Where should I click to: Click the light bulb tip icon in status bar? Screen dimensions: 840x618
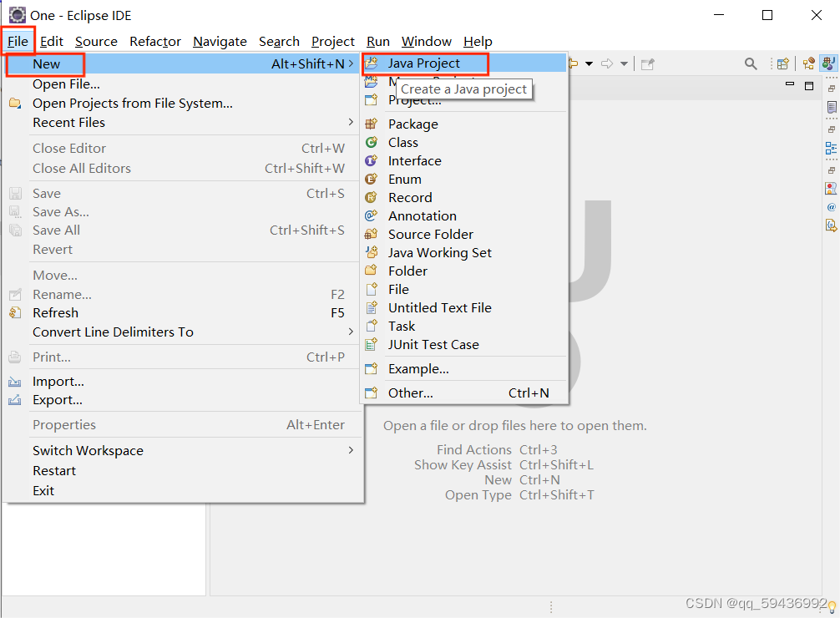pyautogui.click(x=832, y=607)
